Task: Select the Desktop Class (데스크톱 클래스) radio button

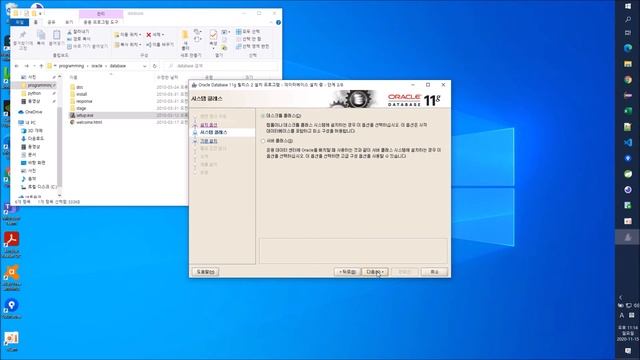Action: [x=263, y=116]
